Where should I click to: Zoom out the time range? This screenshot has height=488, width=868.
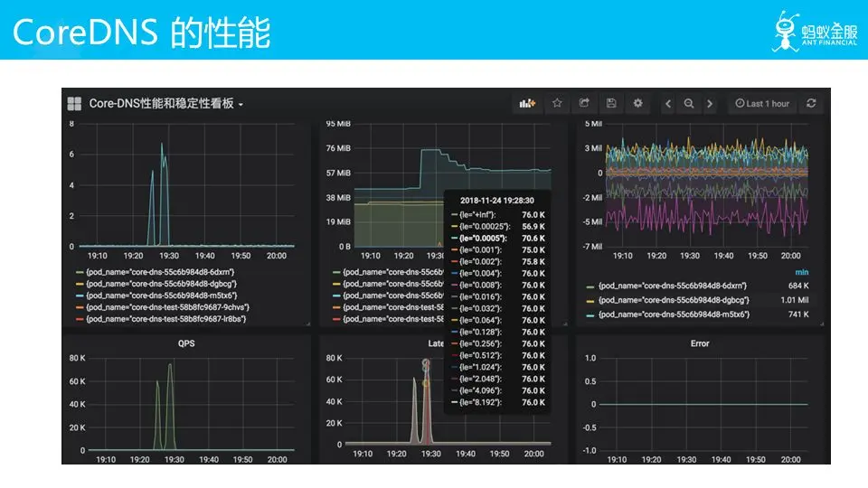click(x=689, y=103)
